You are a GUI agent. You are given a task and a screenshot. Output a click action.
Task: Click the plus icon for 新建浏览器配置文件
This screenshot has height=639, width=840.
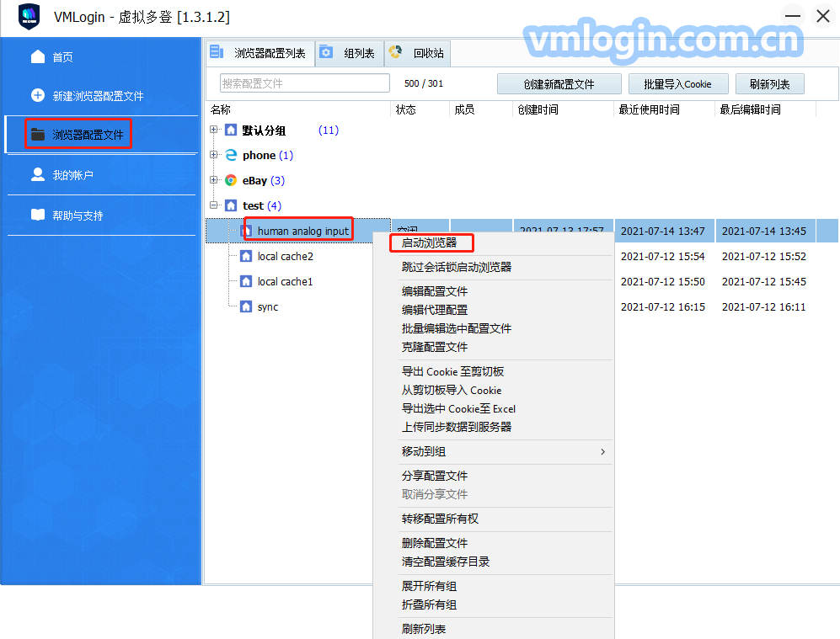(38, 96)
